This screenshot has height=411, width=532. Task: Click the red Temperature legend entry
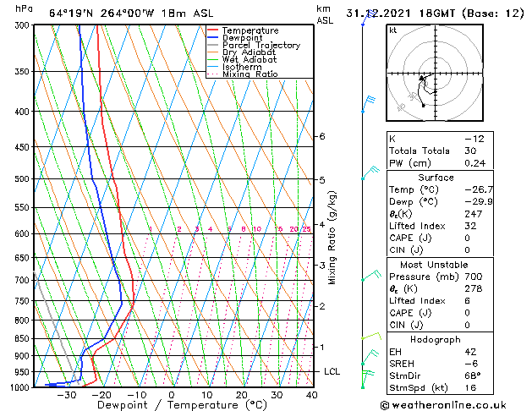[x=243, y=30]
